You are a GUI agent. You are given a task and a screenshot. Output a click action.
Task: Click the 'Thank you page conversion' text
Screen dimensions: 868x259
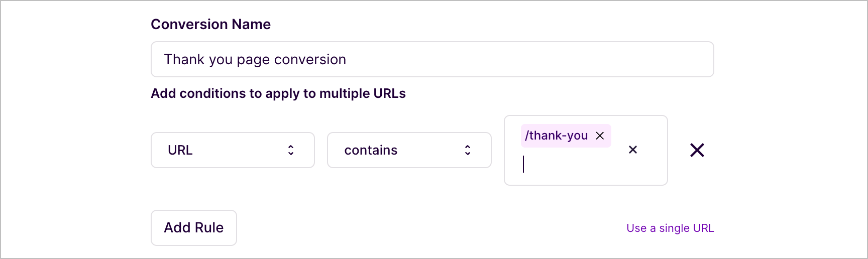(255, 59)
